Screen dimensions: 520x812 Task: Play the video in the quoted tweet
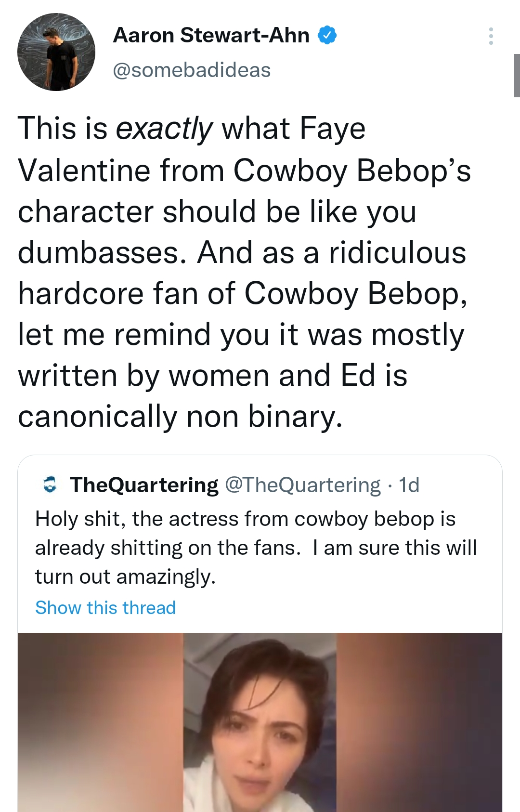click(x=260, y=722)
